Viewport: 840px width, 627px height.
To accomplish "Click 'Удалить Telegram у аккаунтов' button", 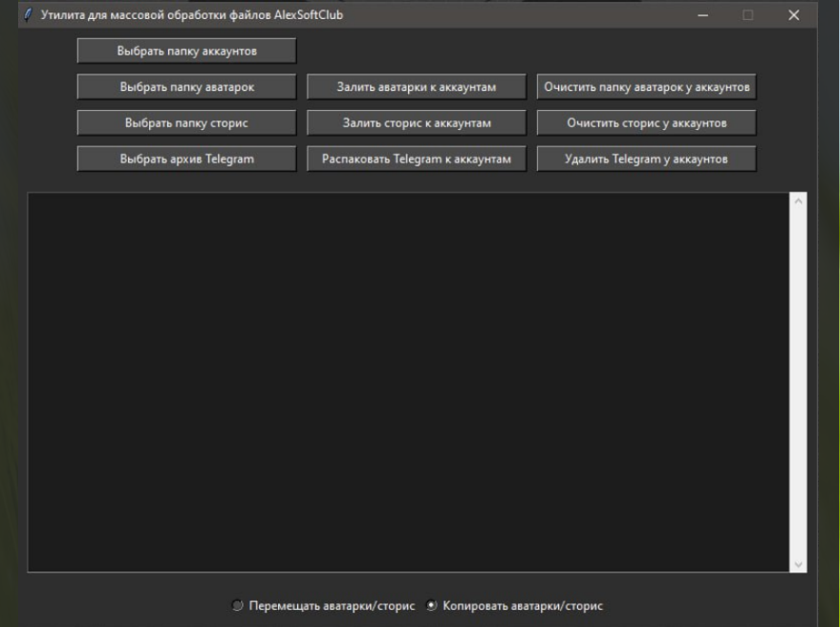I will (x=647, y=159).
